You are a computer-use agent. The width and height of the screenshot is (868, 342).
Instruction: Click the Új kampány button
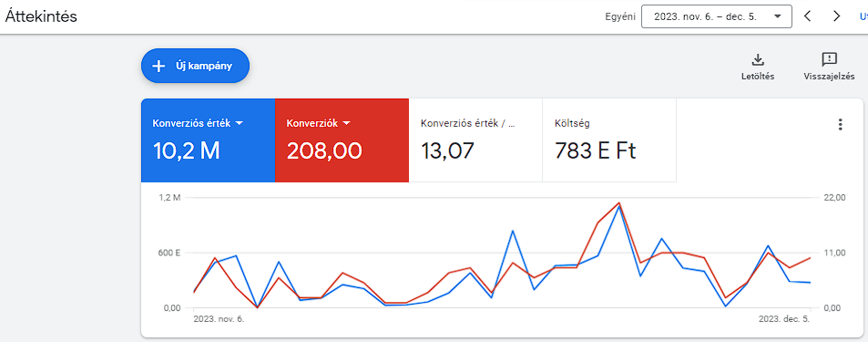click(196, 66)
